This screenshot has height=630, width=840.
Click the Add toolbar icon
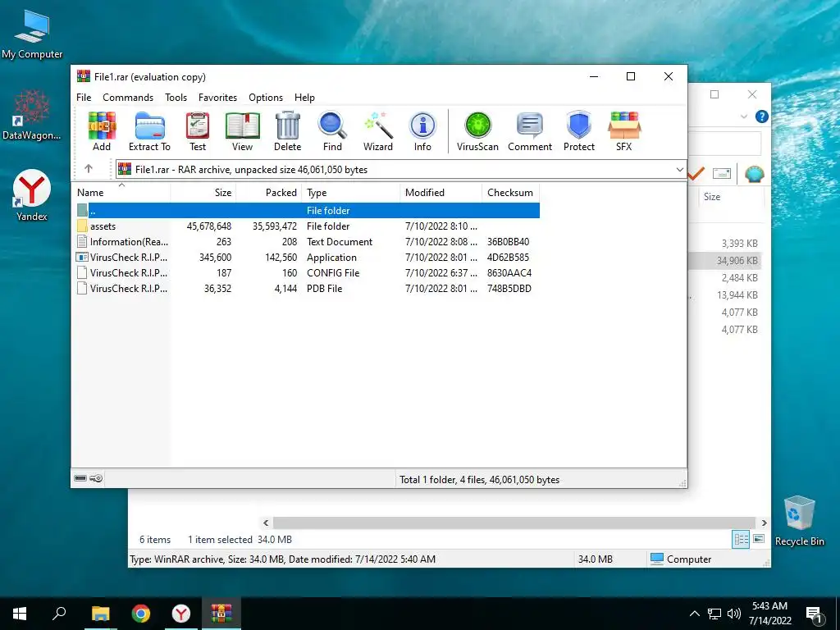coord(102,131)
